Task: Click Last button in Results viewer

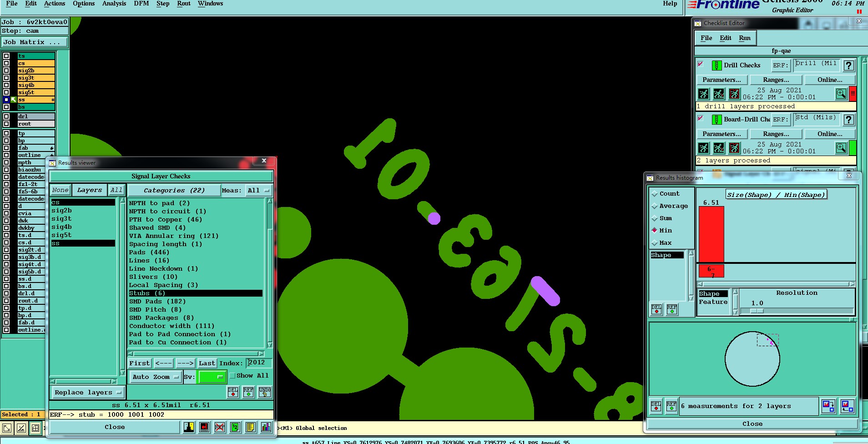Action: [x=207, y=363]
